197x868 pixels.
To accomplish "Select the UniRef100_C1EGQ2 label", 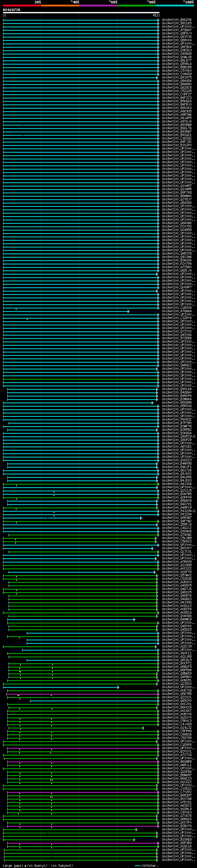I will pyautogui.click(x=177, y=139).
